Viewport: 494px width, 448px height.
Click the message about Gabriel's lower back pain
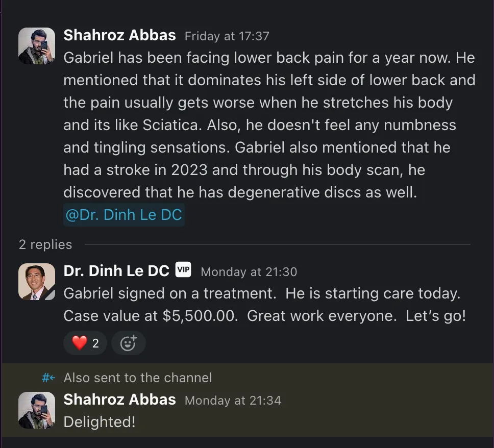269,125
